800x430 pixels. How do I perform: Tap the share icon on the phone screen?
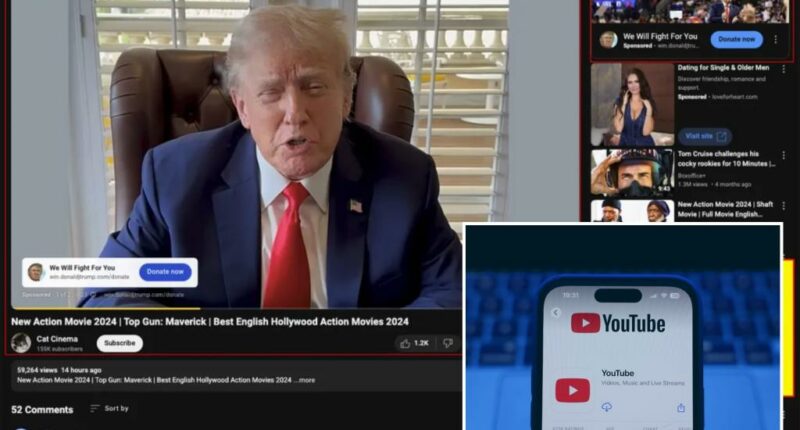point(681,408)
